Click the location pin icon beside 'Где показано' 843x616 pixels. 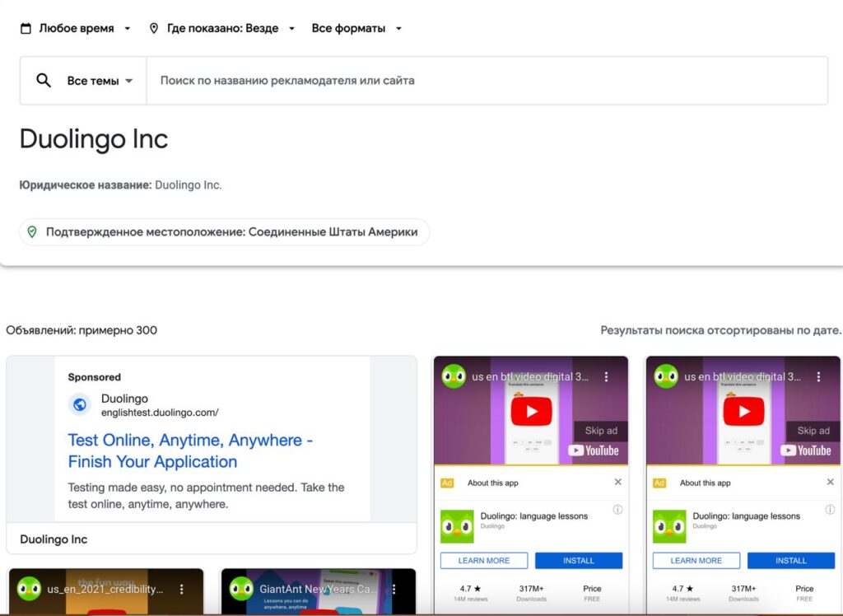[x=154, y=29]
